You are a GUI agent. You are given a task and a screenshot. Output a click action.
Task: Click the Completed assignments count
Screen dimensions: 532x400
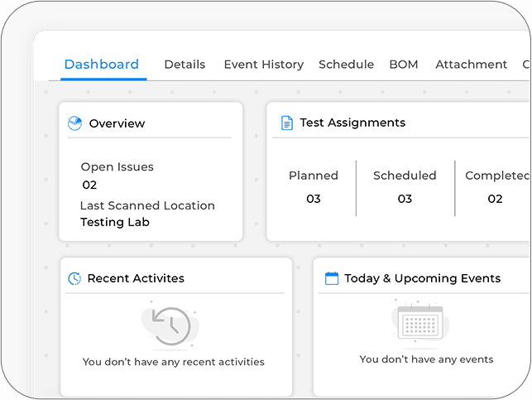click(x=495, y=199)
